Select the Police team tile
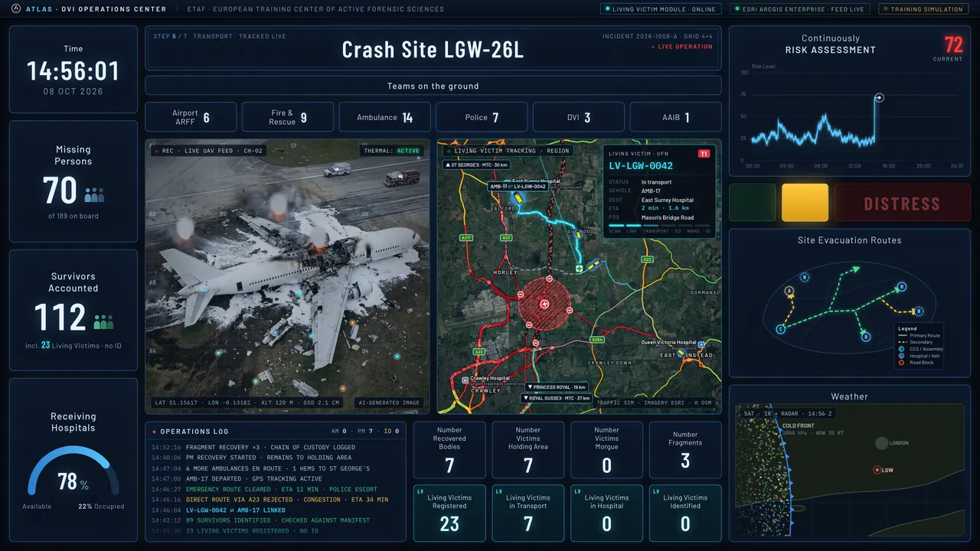Image resolution: width=980 pixels, height=551 pixels. pos(482,117)
